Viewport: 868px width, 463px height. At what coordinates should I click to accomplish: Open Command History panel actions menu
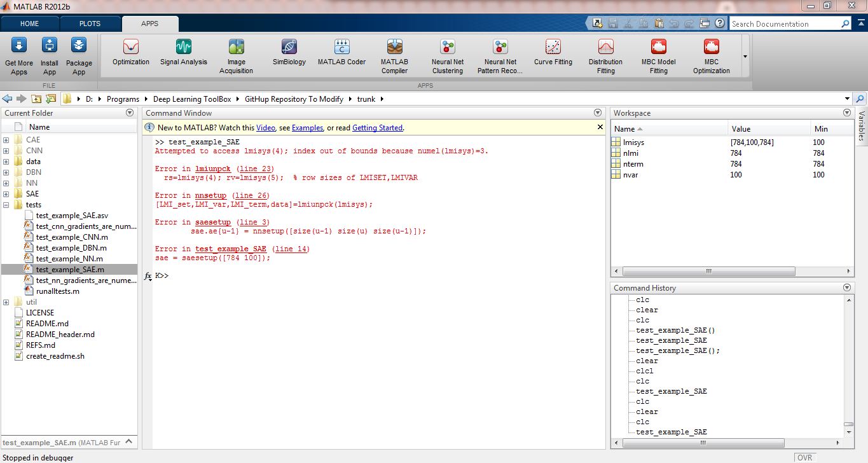846,287
